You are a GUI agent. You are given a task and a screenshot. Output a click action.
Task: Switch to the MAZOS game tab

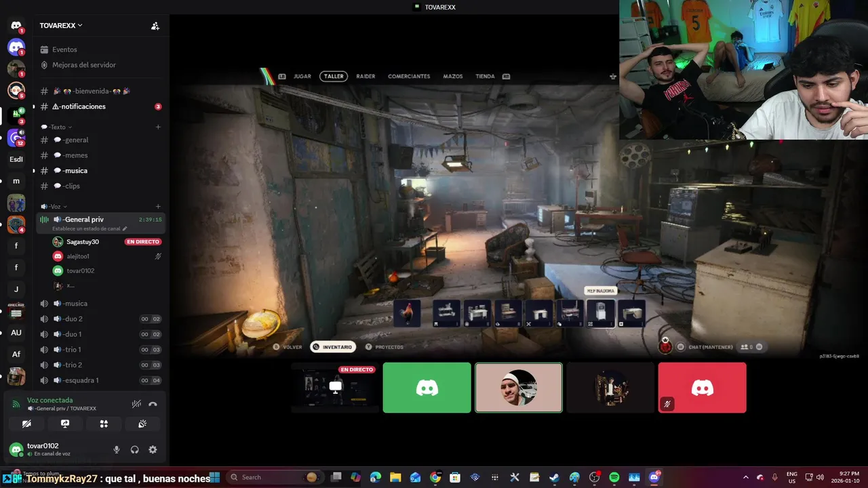453,77
